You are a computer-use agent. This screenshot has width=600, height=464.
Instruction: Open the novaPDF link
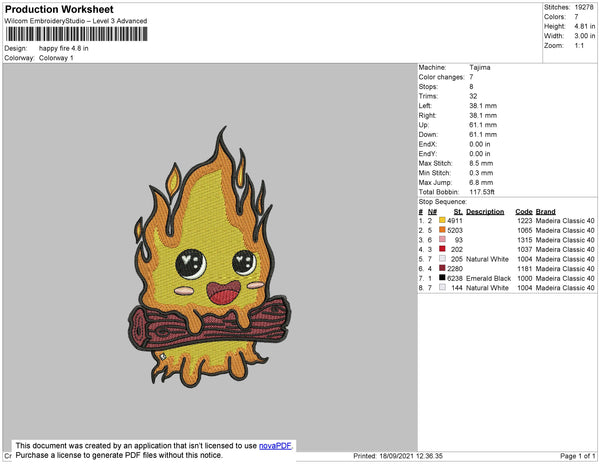(x=275, y=446)
